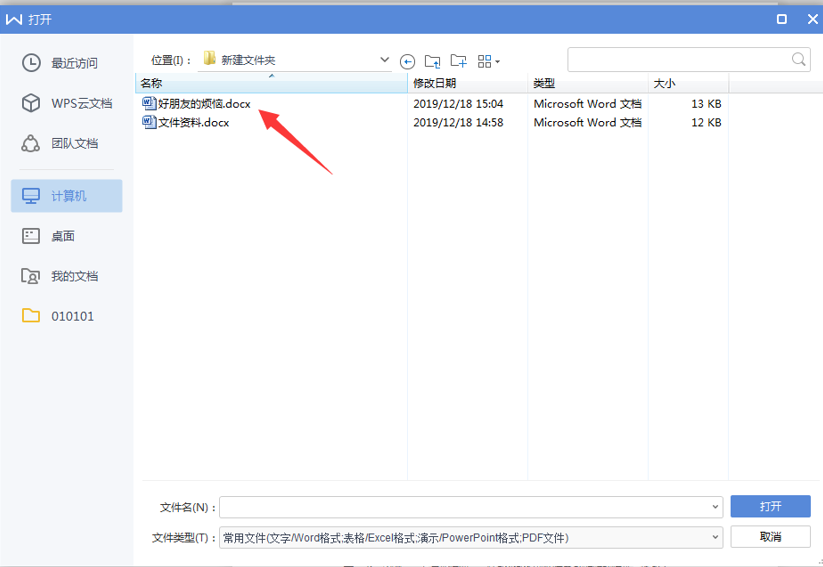This screenshot has height=567, width=823.
Task: Maximize the 打开 dialog window
Action: (782, 19)
